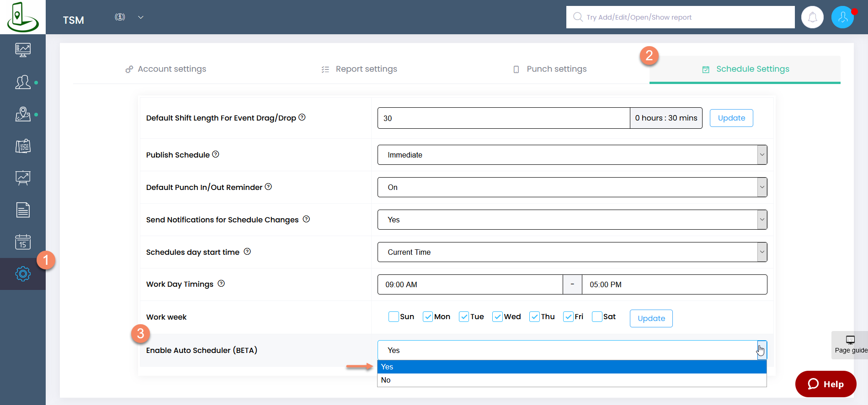Viewport: 868px width, 405px height.
Task: Show help for Schedules day start time
Action: pos(247,252)
